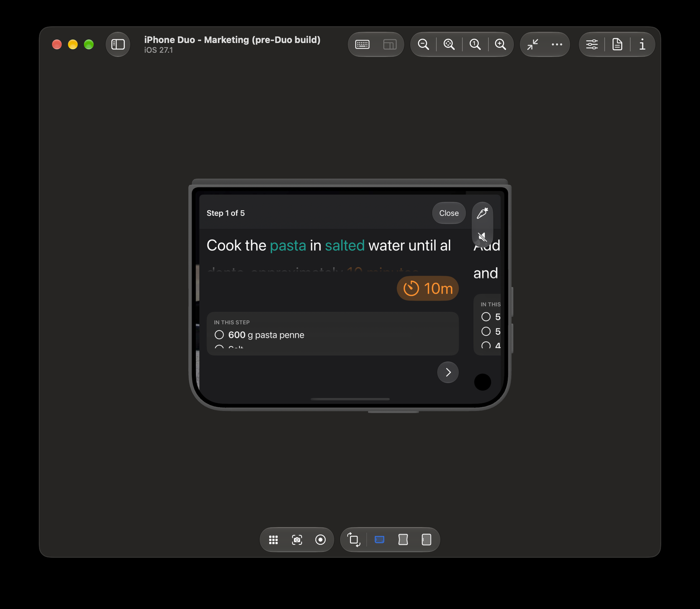Click the IN THIS STEP heading
The image size is (700, 609).
tap(232, 322)
